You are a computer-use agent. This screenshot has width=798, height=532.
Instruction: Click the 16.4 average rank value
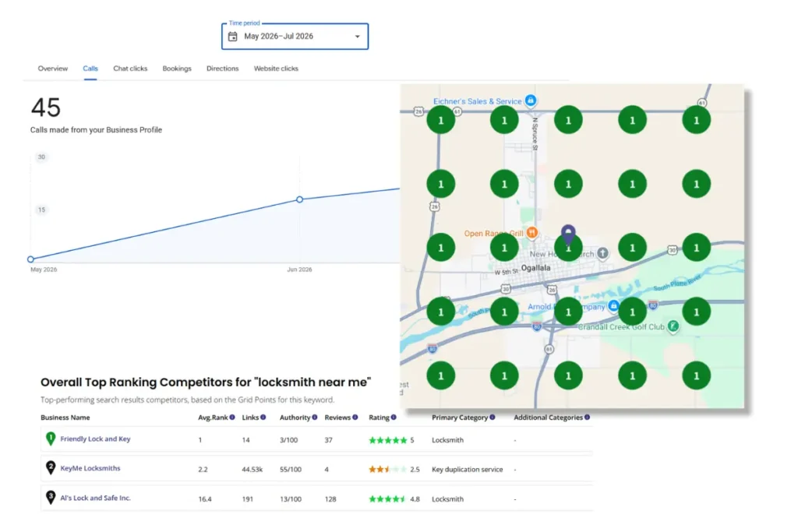(x=205, y=499)
